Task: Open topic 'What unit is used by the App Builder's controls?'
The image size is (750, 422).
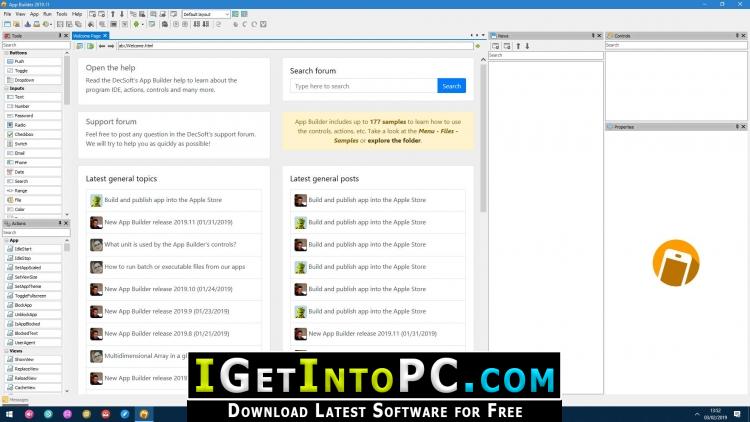Action: pyautogui.click(x=170, y=244)
